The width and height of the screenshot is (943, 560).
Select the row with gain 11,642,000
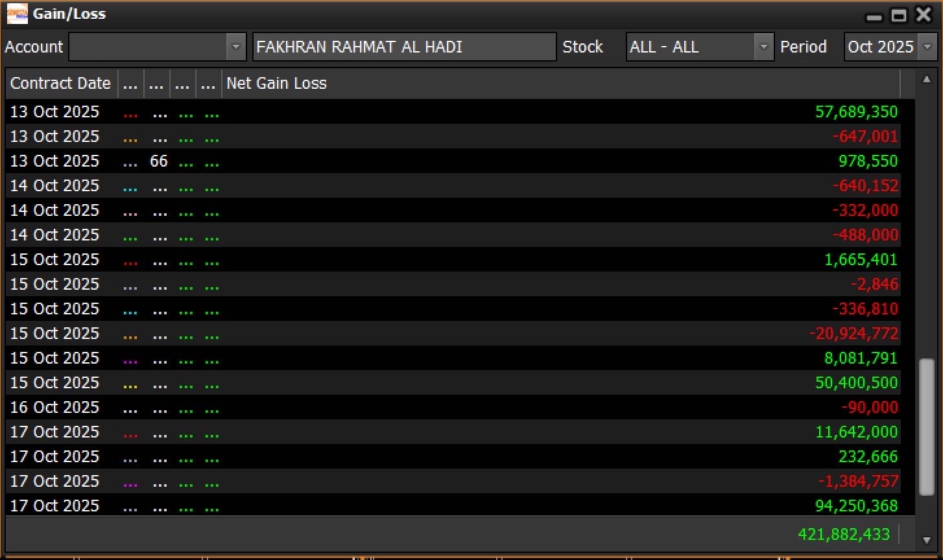[453, 432]
